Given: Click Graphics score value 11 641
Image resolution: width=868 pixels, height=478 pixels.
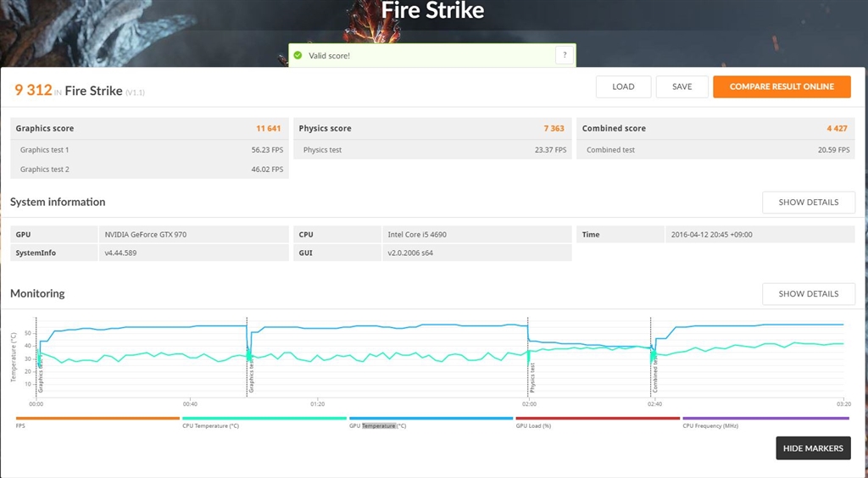Looking at the screenshot, I should tap(269, 128).
